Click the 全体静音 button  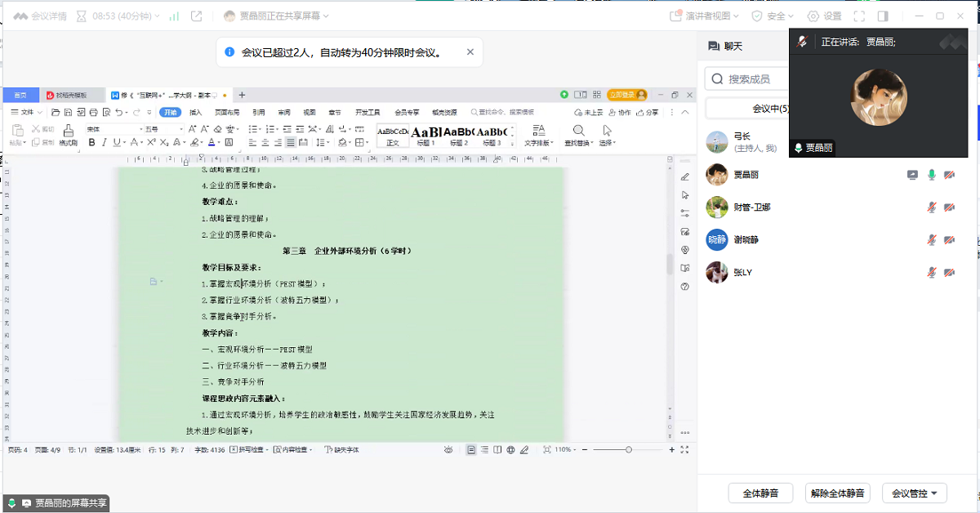point(760,493)
